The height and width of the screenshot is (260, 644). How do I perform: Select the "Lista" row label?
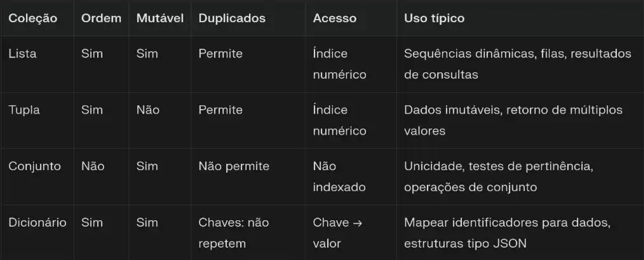point(22,54)
